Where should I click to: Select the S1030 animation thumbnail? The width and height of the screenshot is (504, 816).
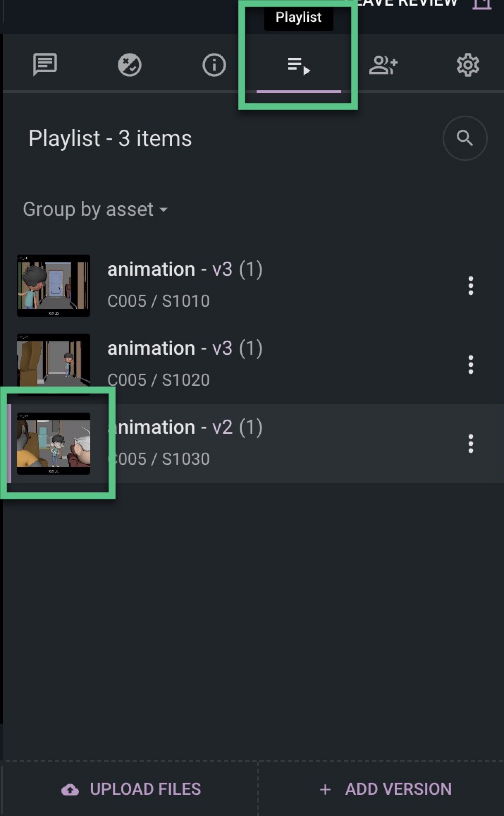pos(54,444)
